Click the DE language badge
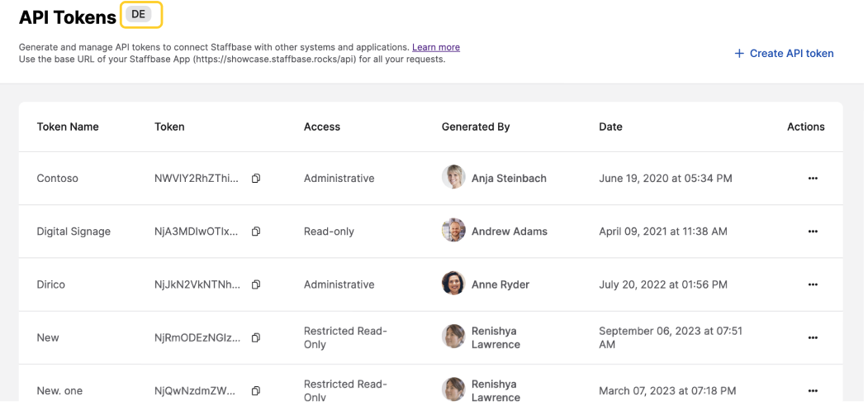The image size is (868, 406). coord(139,14)
